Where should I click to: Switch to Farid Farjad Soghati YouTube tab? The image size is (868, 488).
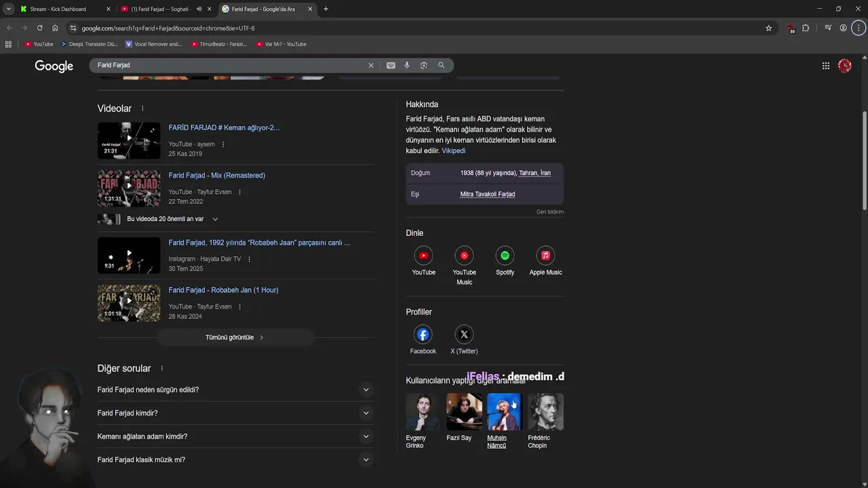(165, 9)
